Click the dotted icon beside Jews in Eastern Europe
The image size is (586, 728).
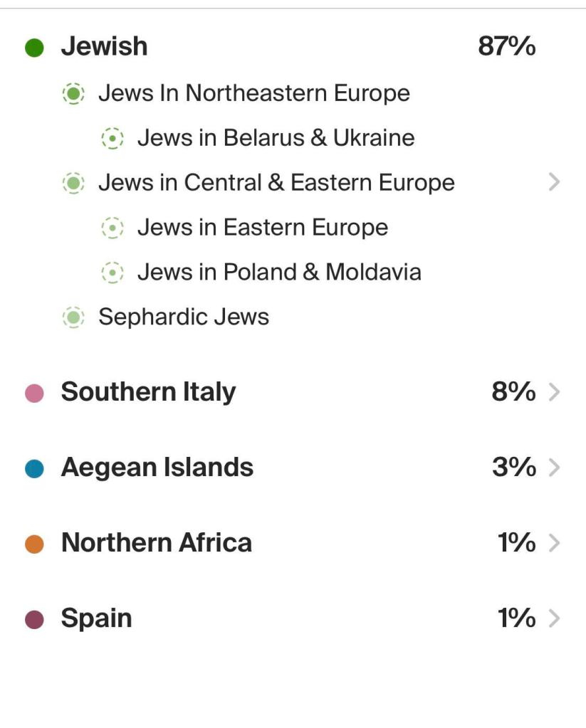112,228
